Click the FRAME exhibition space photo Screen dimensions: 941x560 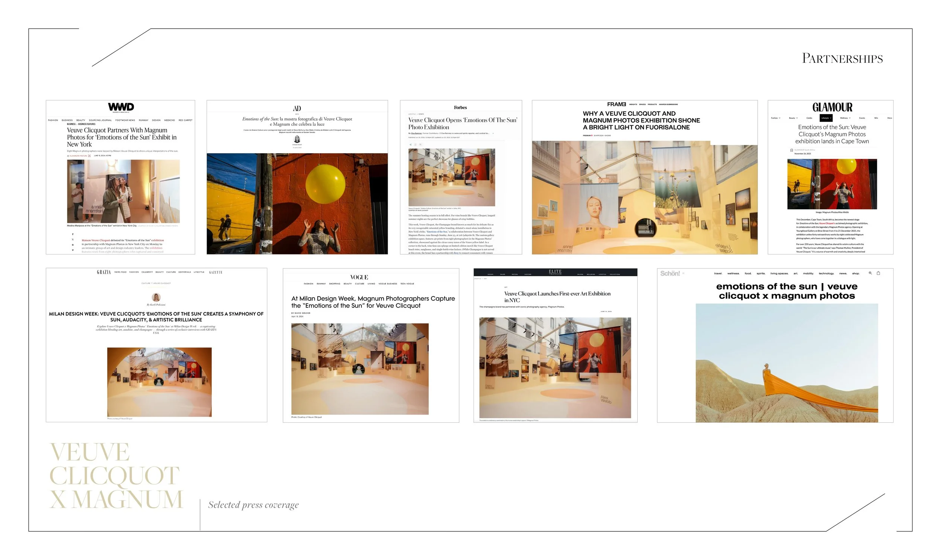pos(644,198)
